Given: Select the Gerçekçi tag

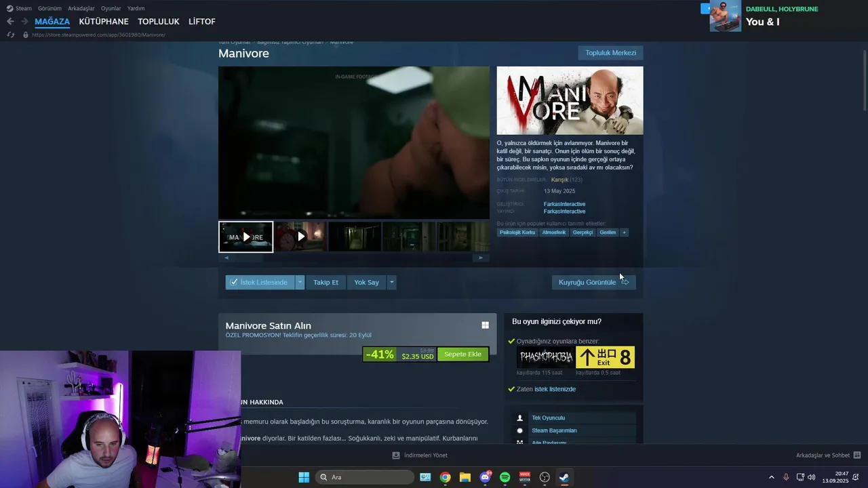Looking at the screenshot, I should pyautogui.click(x=583, y=232).
